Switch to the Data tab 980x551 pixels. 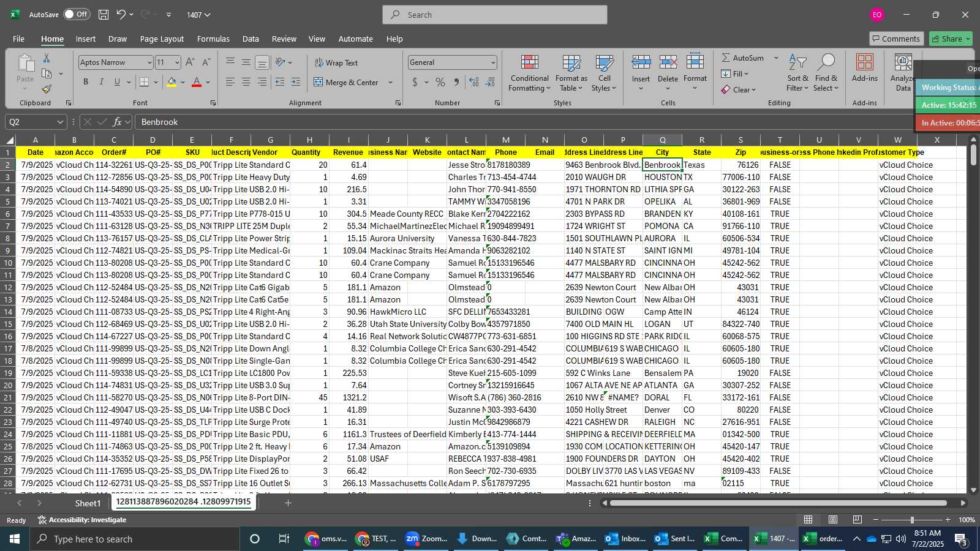point(251,39)
